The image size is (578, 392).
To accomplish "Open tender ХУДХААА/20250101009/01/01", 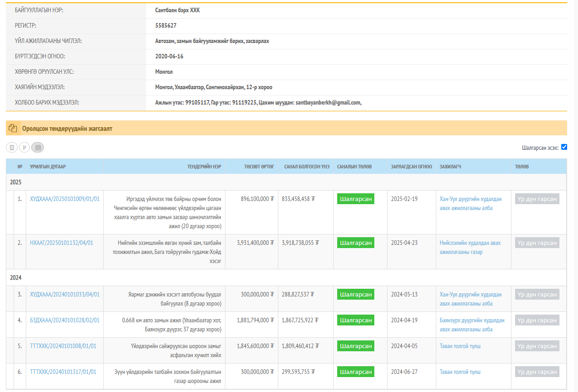I will (65, 199).
